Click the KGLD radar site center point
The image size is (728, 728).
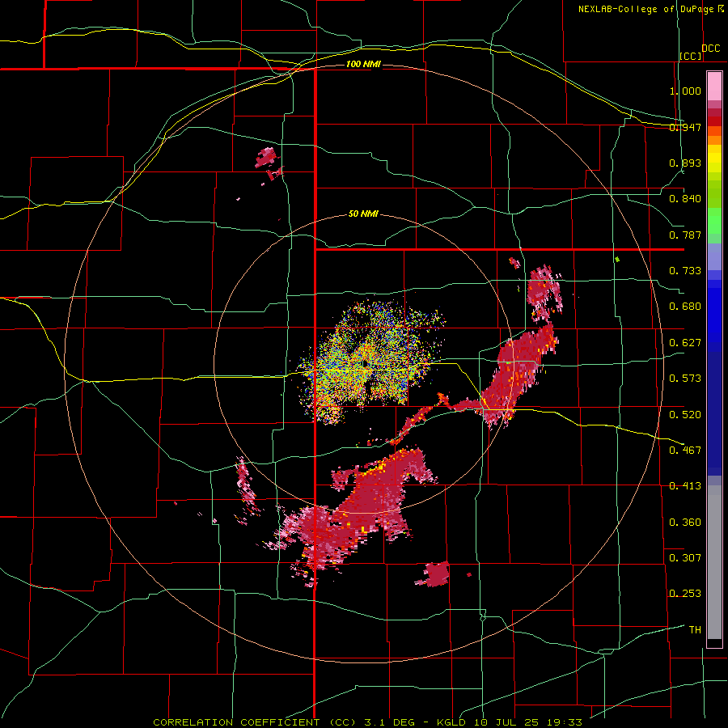(x=365, y=363)
